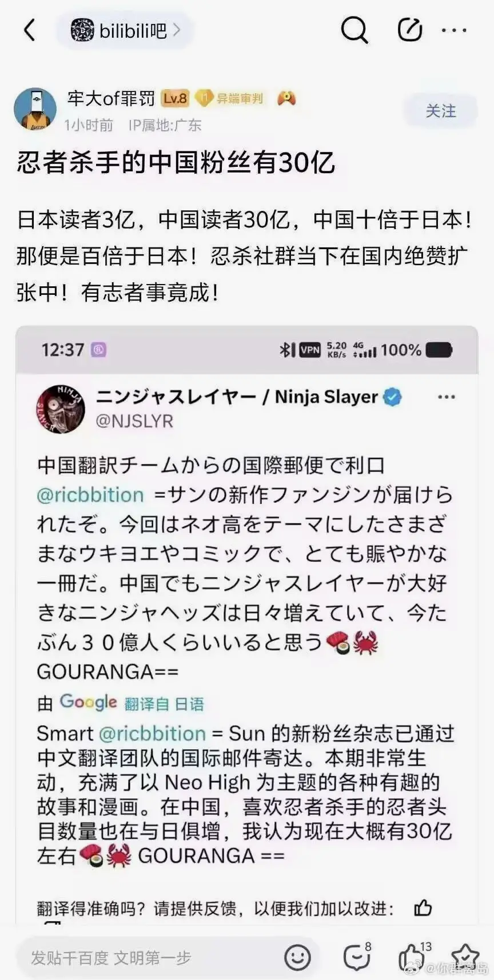Open username 牢大of罪罚 profile
Screen dimensions: 494x980
(111, 98)
